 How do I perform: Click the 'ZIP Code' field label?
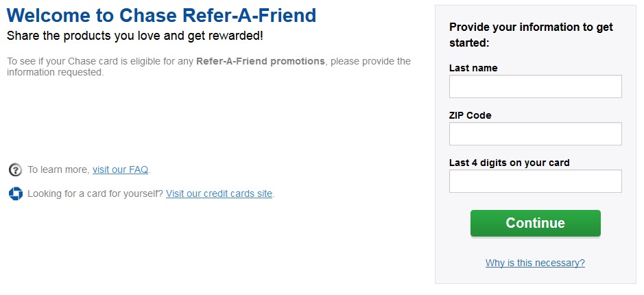coord(470,115)
